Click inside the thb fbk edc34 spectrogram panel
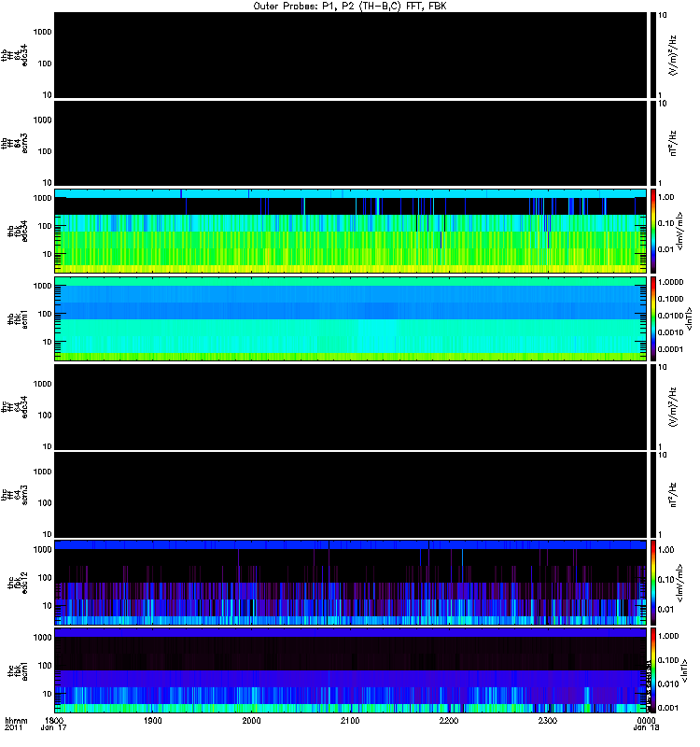Image resolution: width=700 pixels, height=747 pixels. coord(350,231)
